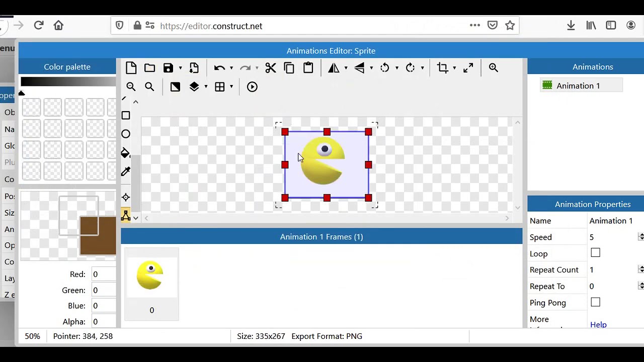Viewport: 644px width, 362px height.
Task: Rotate image clockwise
Action: [410, 68]
